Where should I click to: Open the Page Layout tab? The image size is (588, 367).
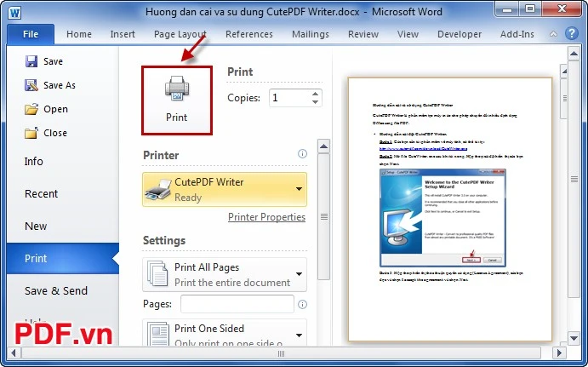pyautogui.click(x=180, y=34)
